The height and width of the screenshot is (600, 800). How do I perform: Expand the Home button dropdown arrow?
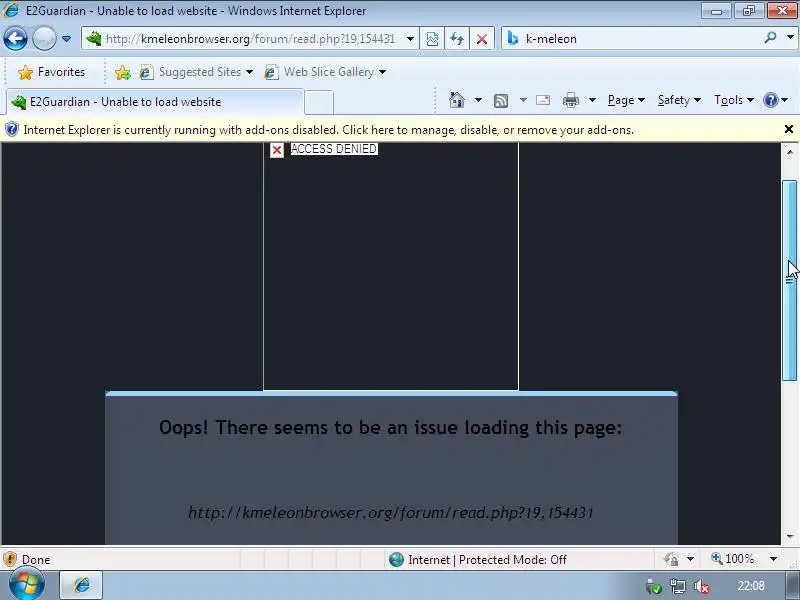(478, 100)
